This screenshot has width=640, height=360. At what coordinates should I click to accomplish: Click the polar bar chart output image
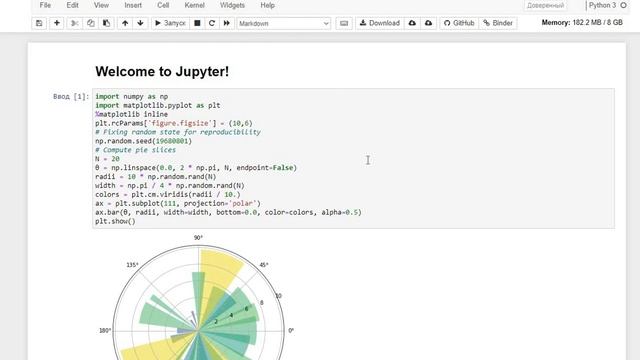[198, 298]
